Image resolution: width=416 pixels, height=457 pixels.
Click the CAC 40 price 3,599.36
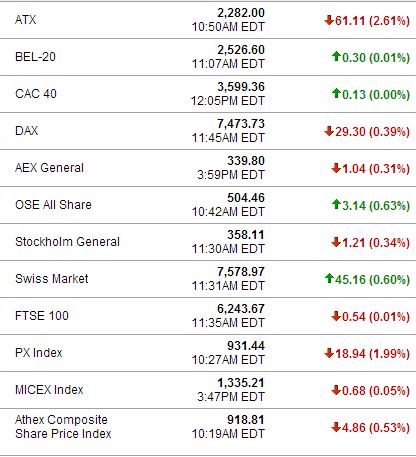point(241,87)
